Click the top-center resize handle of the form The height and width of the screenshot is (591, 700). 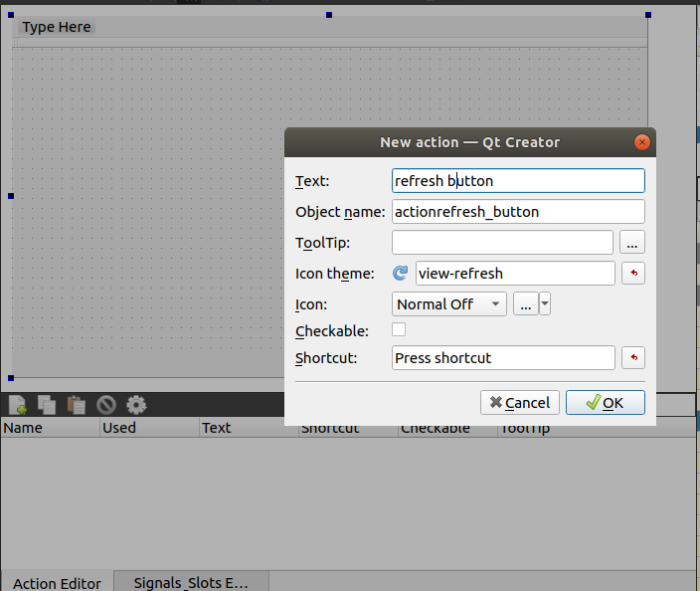click(x=329, y=15)
